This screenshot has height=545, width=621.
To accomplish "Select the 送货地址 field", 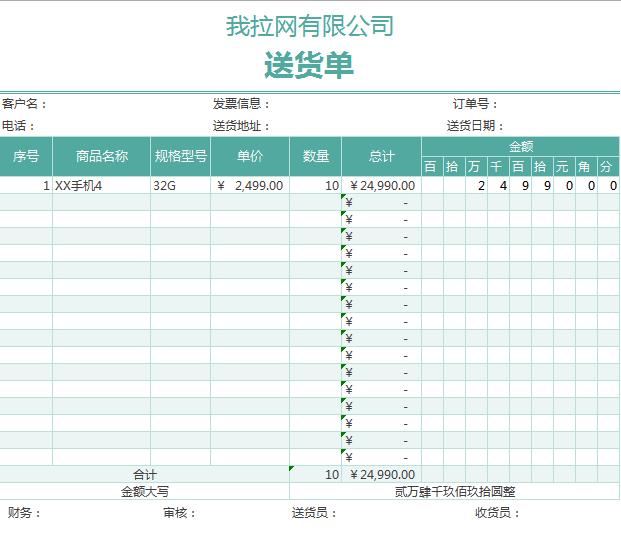I will click(241, 126).
